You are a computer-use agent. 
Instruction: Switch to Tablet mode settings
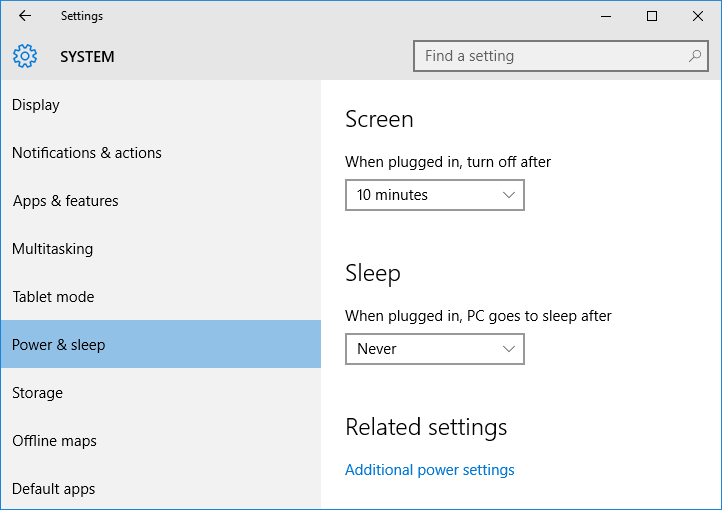(x=161, y=297)
